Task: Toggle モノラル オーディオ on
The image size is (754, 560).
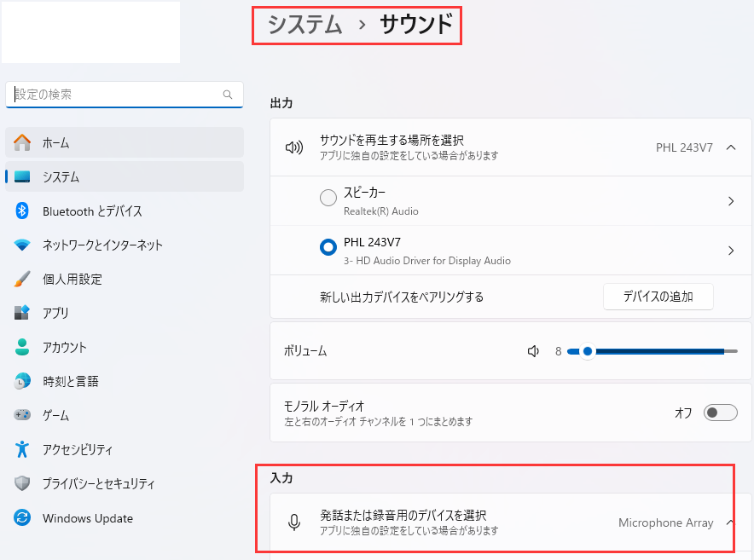Action: [720, 412]
